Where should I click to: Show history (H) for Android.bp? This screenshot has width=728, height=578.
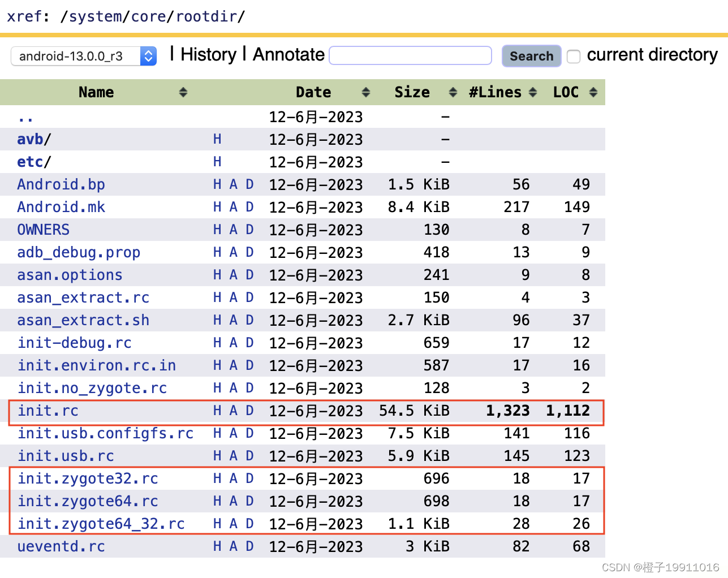(217, 184)
